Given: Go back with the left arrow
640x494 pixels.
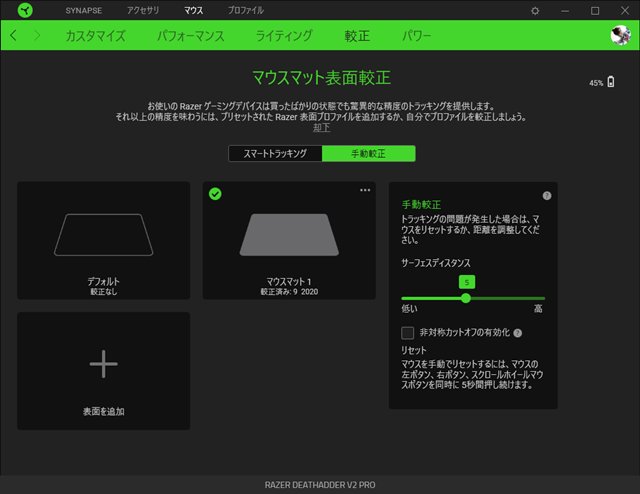Looking at the screenshot, I should pyautogui.click(x=13, y=36).
